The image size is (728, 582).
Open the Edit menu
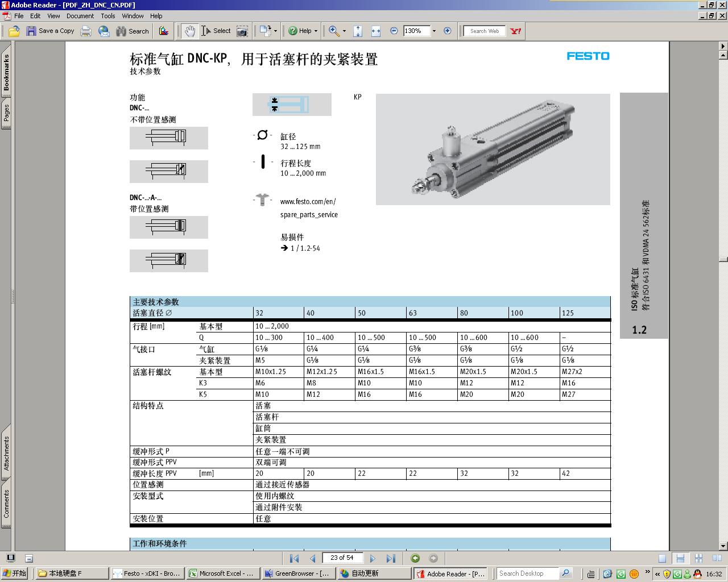click(35, 16)
